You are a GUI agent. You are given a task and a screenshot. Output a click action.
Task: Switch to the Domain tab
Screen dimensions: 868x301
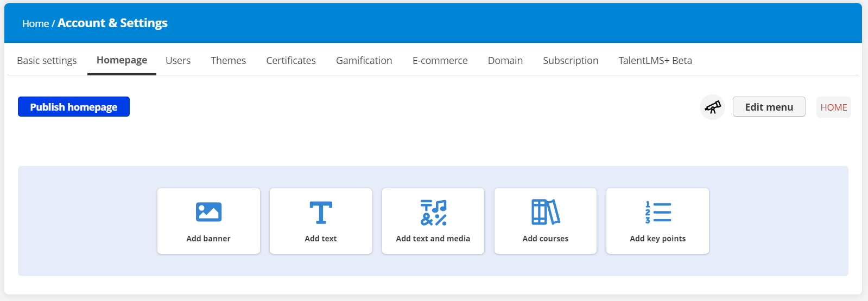pyautogui.click(x=505, y=61)
